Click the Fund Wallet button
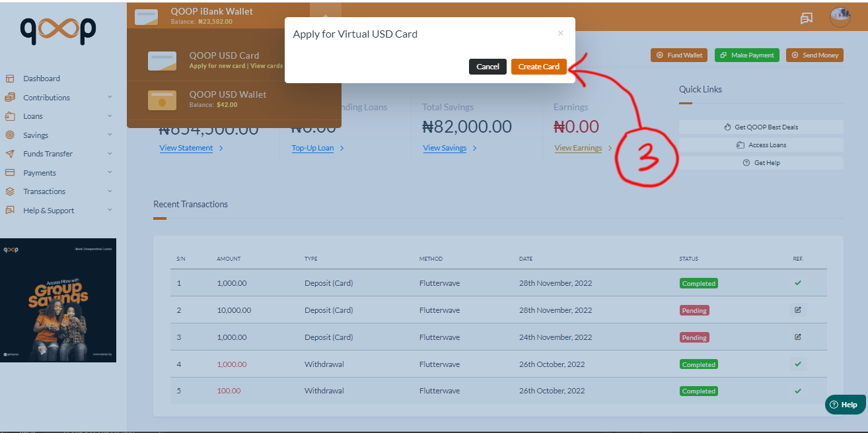The width and height of the screenshot is (868, 433). tap(679, 55)
